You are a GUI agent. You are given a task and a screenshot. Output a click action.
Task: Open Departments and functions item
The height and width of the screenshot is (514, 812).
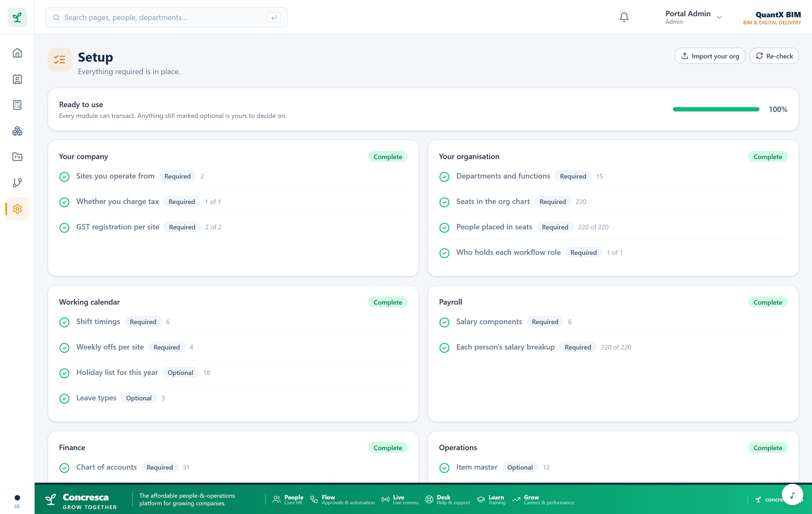pyautogui.click(x=613, y=176)
